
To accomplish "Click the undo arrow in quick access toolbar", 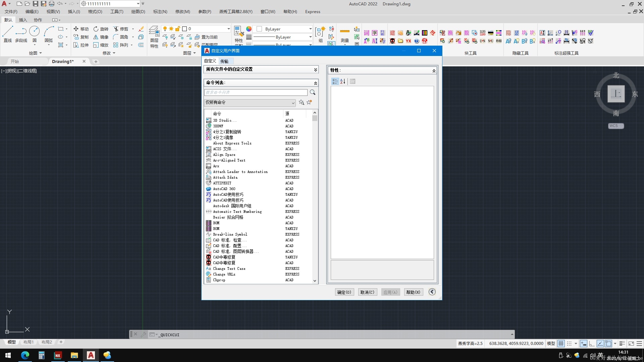I will click(x=60, y=4).
